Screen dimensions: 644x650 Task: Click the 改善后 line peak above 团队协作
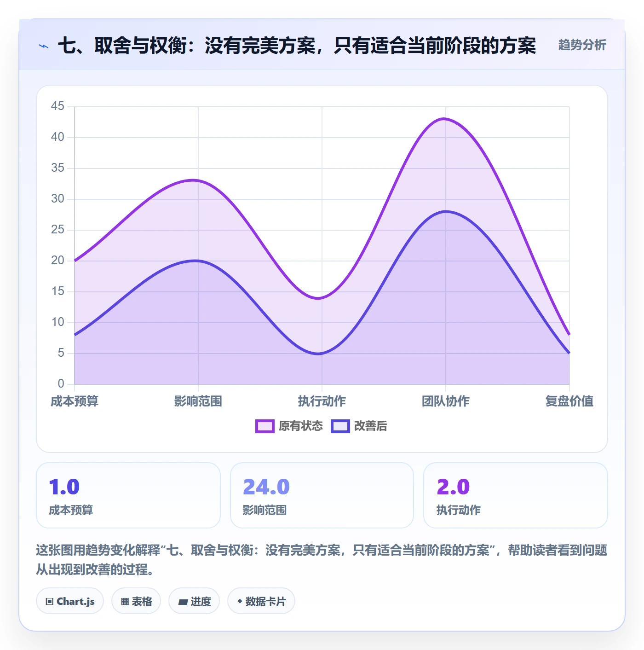(446, 211)
